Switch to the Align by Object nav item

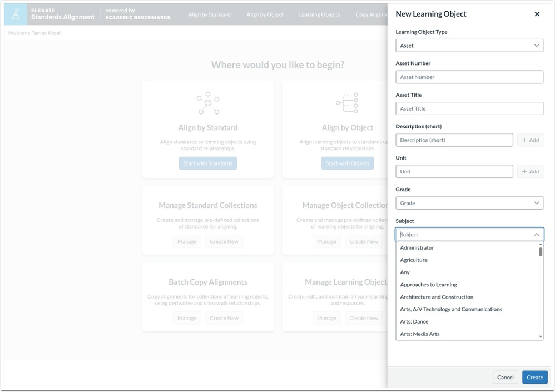click(x=265, y=14)
